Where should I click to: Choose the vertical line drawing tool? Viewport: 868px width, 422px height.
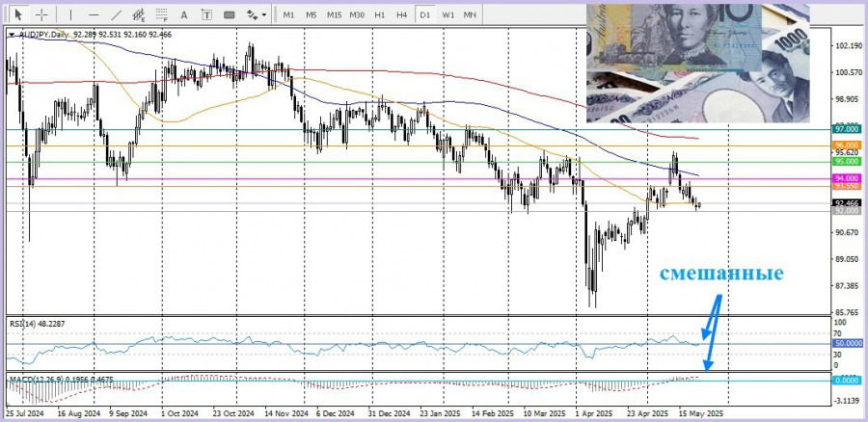point(70,15)
